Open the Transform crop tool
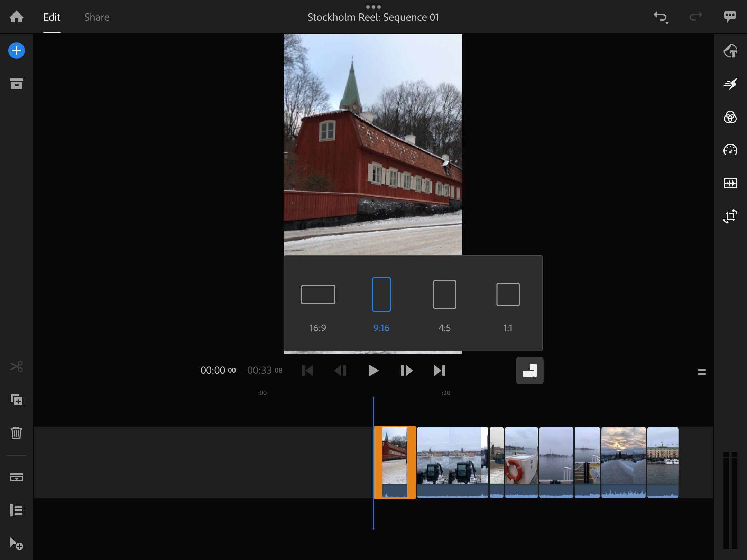 coord(730,216)
